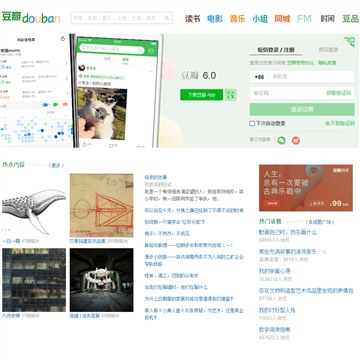The height and width of the screenshot is (360, 360).
Task: Click the 登录豆瓣 button
Action: (302, 109)
